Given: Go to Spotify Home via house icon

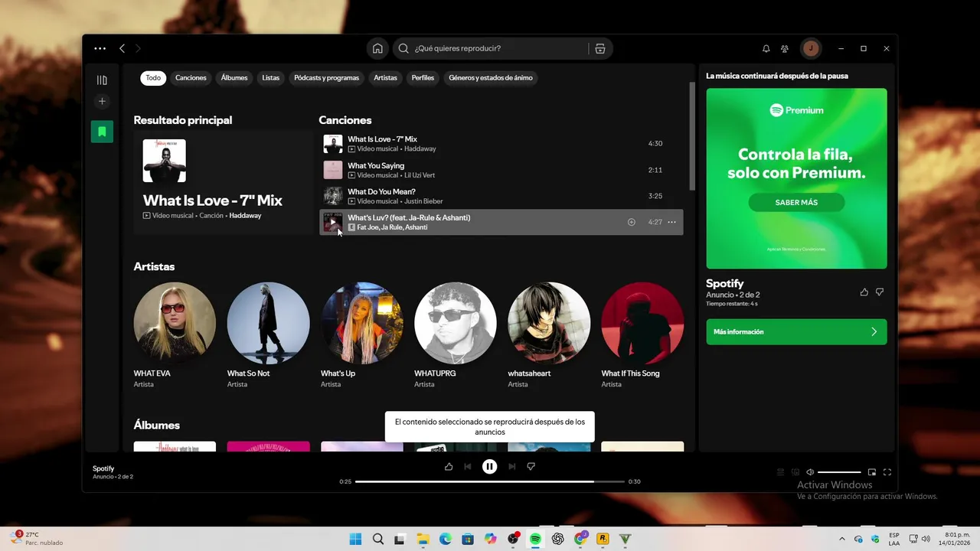Looking at the screenshot, I should (x=377, y=48).
